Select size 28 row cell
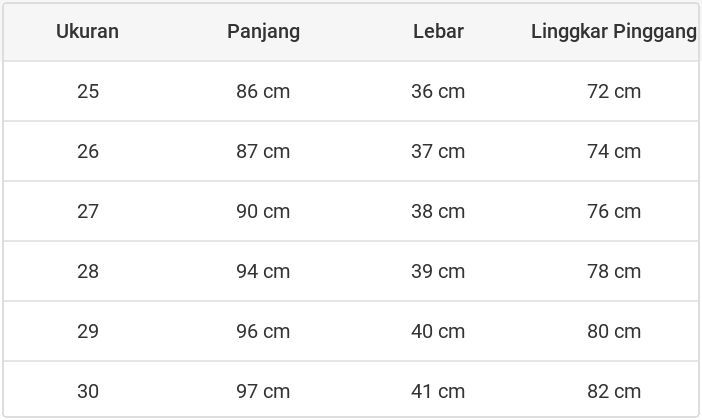This screenshot has height=420, width=702. click(x=88, y=271)
